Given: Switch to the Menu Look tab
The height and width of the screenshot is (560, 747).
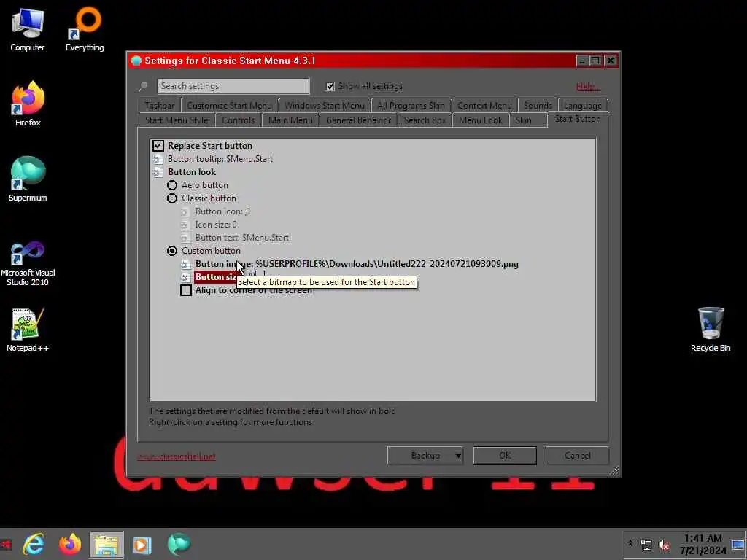Looking at the screenshot, I should click(480, 120).
